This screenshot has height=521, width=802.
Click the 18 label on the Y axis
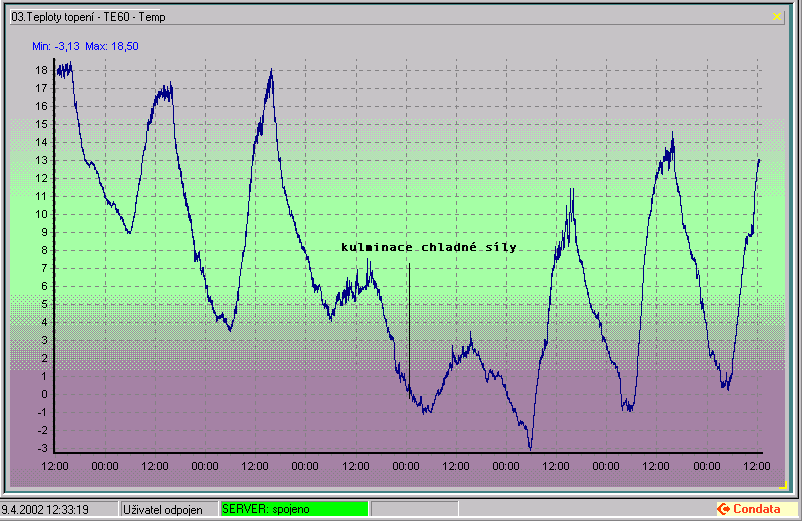[41, 71]
